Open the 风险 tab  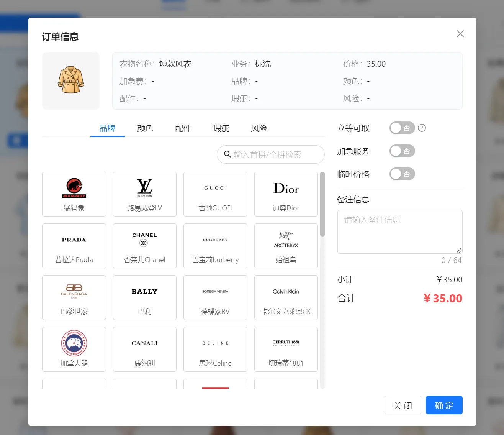(259, 128)
